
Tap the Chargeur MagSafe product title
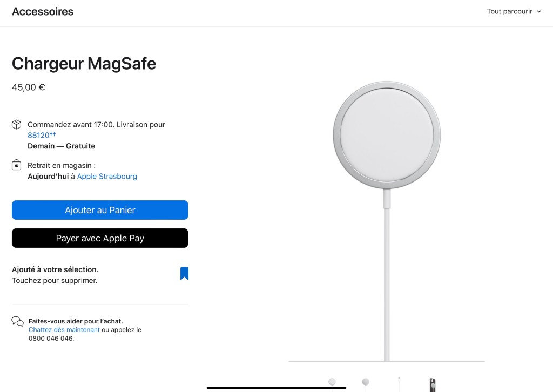tap(84, 64)
